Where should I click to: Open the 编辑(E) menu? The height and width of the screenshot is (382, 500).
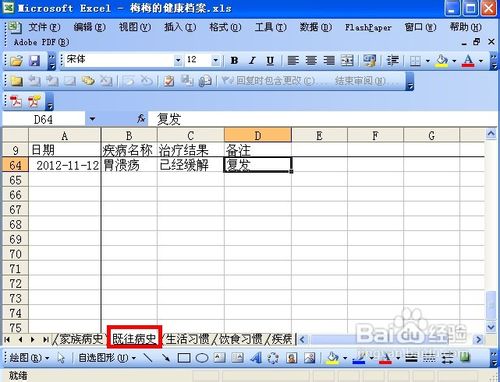(x=89, y=27)
